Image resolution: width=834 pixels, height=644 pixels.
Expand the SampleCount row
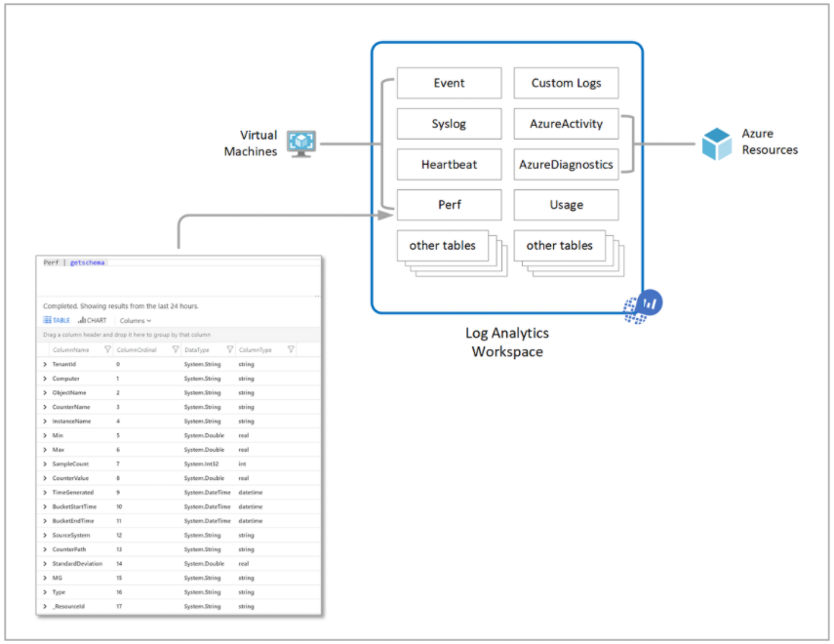[45, 464]
